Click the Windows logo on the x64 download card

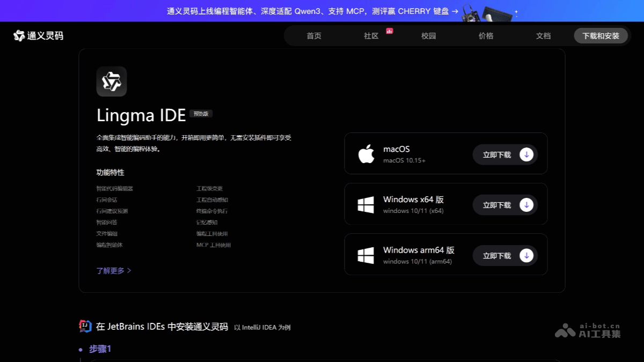pos(367,204)
